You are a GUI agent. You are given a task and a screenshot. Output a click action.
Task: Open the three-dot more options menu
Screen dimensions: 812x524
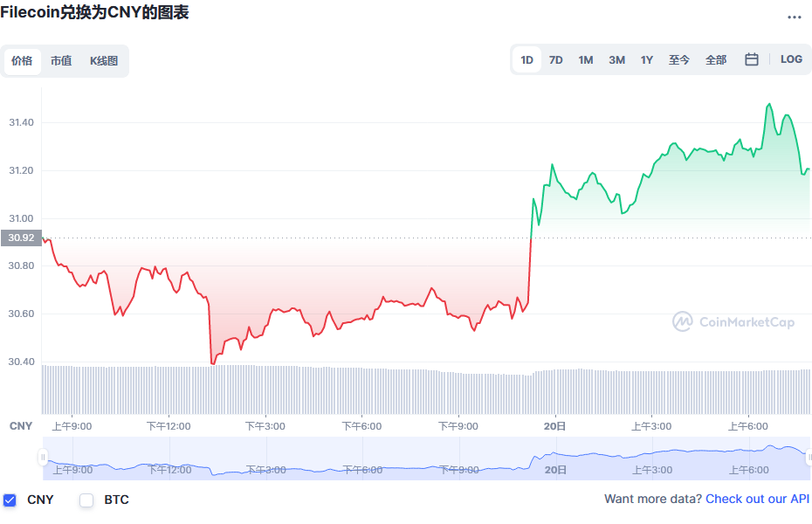794,17
